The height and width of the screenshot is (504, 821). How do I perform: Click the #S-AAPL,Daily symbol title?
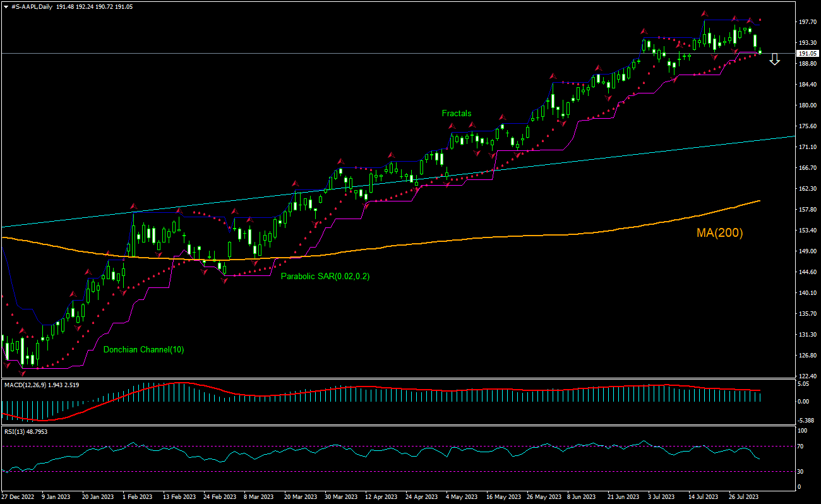click(32, 6)
